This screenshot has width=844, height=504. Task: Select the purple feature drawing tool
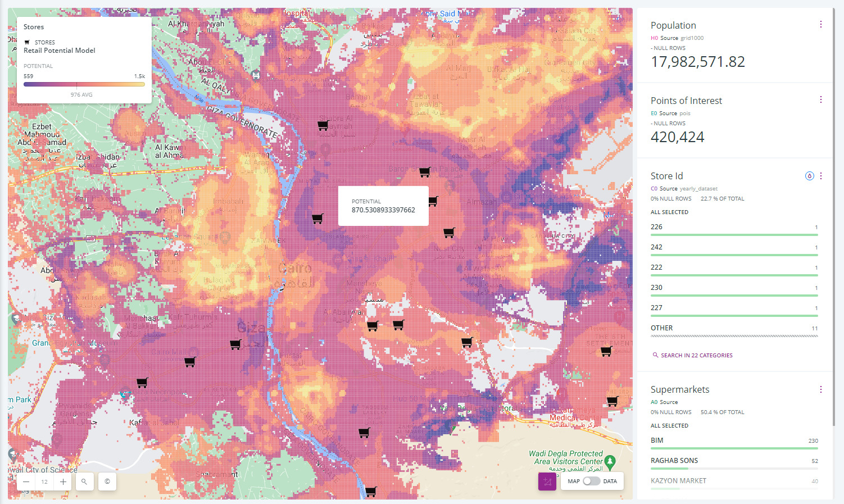[x=547, y=481]
